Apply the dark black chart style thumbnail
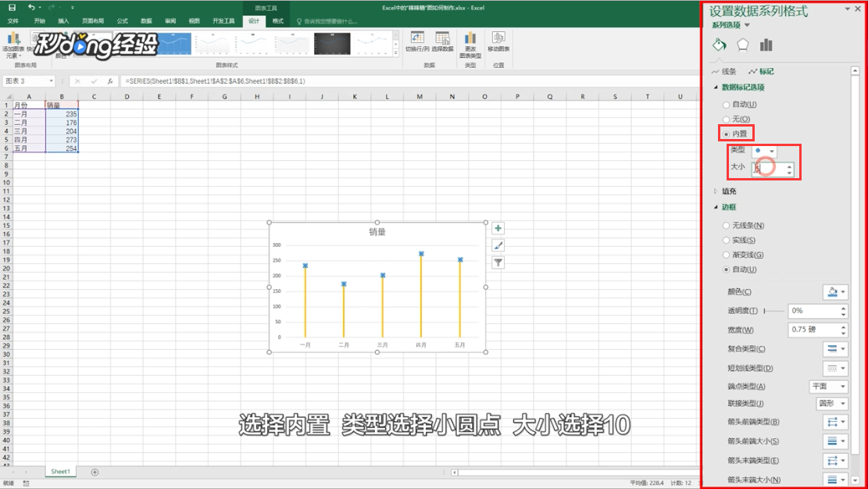 [332, 43]
